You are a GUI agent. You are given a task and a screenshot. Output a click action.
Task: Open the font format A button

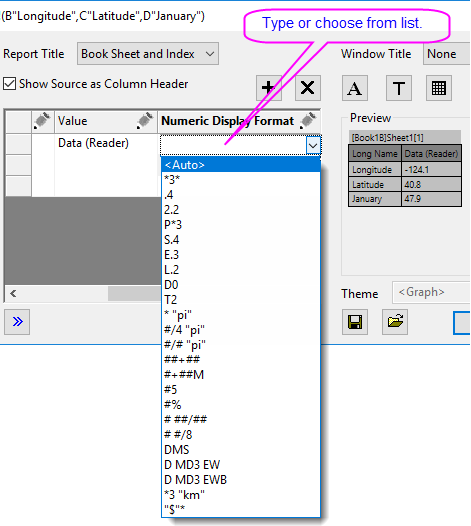(x=355, y=88)
